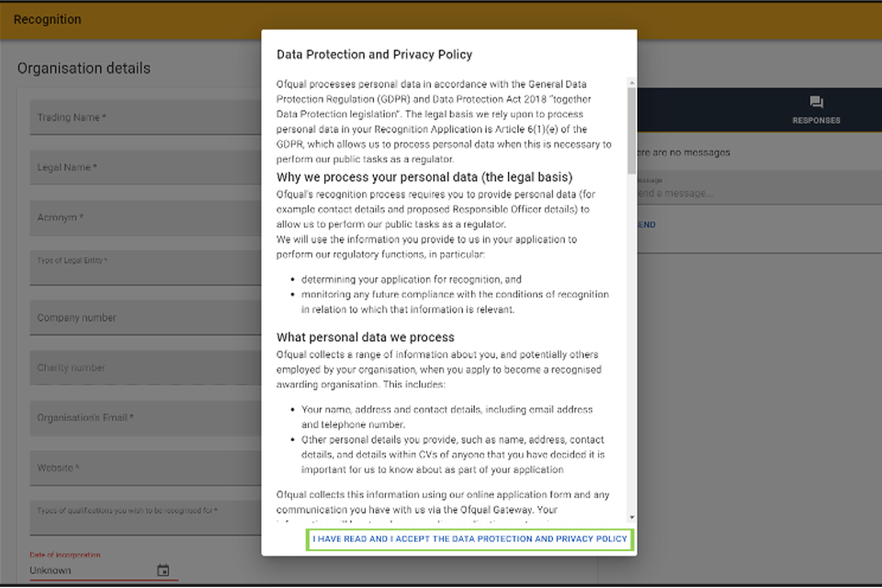Accept the Data Protection and Privacy Policy
Image resolution: width=882 pixels, height=588 pixels.
coord(469,539)
